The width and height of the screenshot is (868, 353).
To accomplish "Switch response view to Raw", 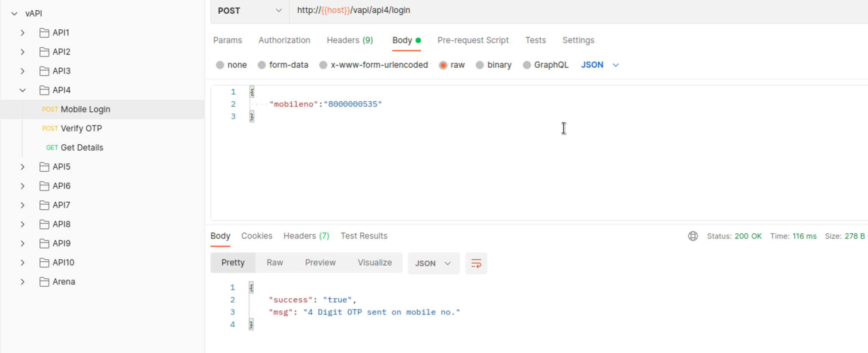I will pyautogui.click(x=275, y=263).
